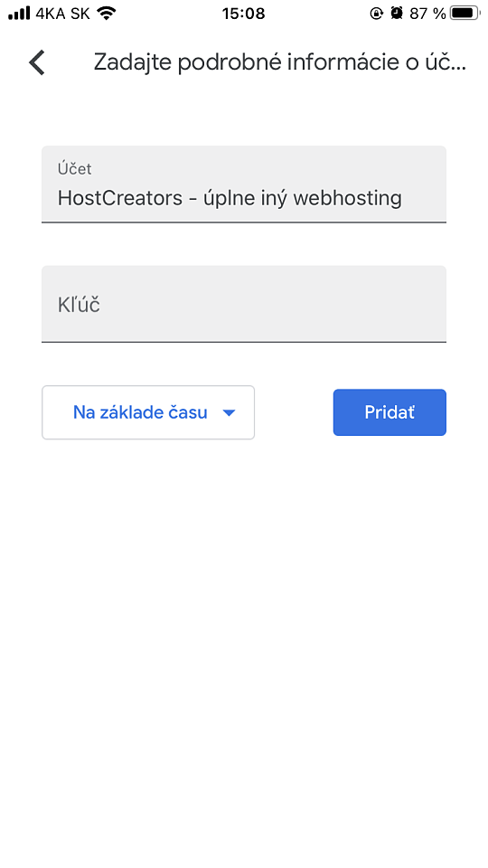The image size is (488, 868).
Task: Tap the alarm clock status icon
Action: tap(397, 14)
